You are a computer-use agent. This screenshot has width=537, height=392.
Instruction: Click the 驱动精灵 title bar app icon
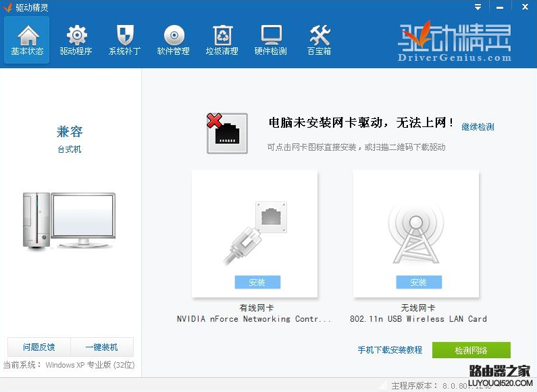coord(7,7)
